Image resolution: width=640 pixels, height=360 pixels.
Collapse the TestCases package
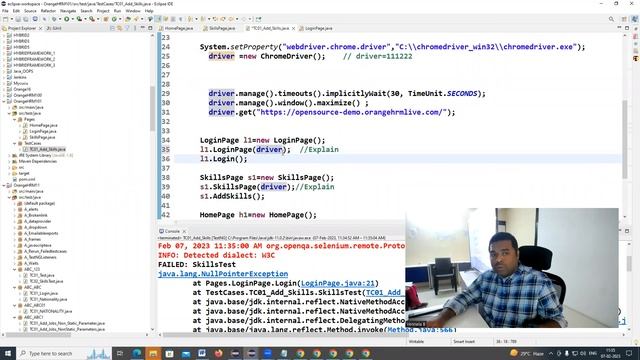click(x=15, y=143)
